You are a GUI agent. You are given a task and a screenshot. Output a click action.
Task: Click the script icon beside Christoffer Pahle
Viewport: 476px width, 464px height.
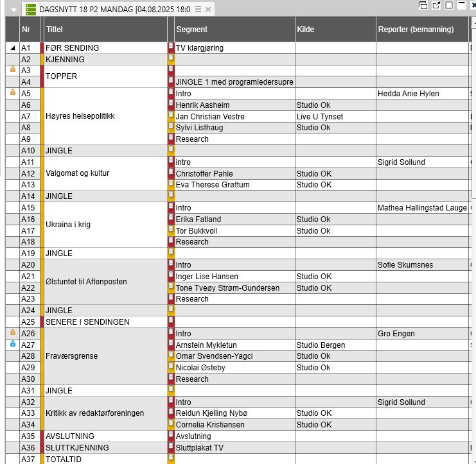[171, 172]
